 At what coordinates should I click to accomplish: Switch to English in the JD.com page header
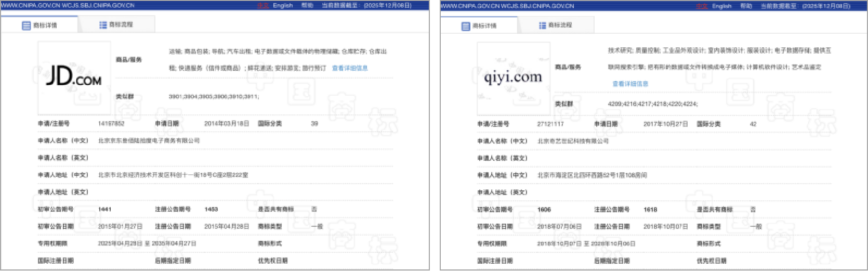pos(283,6)
